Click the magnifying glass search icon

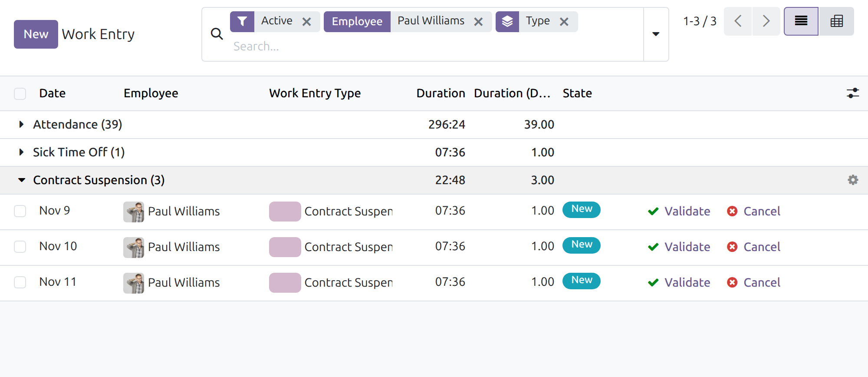[x=217, y=34]
